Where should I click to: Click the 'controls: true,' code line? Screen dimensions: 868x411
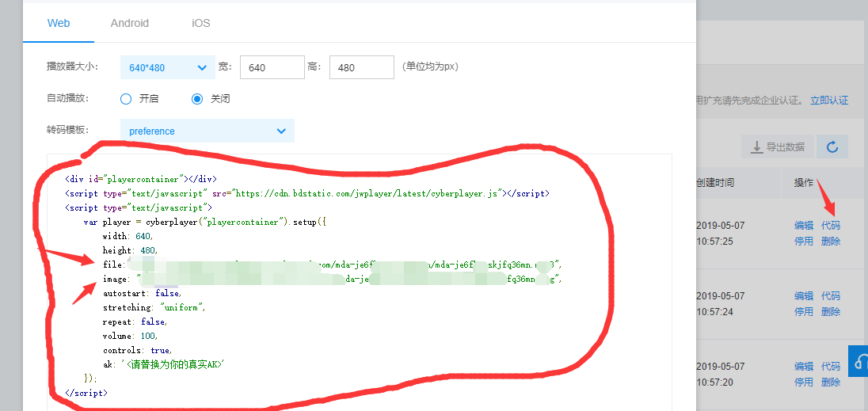click(x=137, y=351)
